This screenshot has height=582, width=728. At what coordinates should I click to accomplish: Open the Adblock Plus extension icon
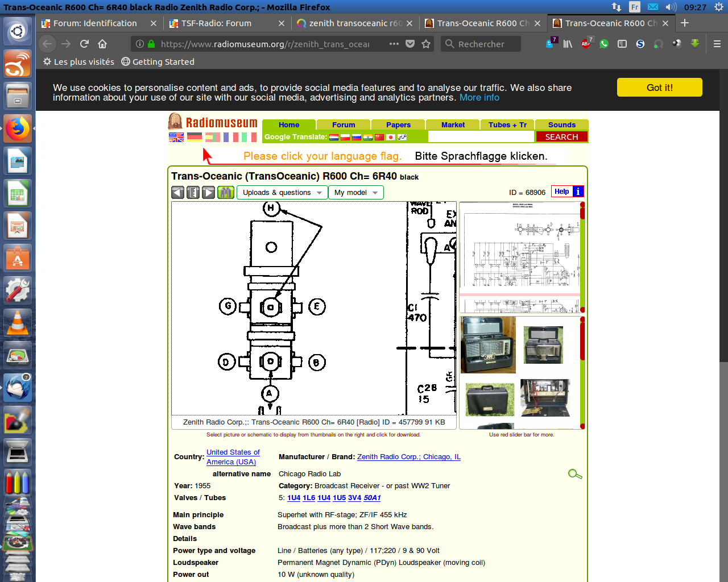click(x=586, y=44)
